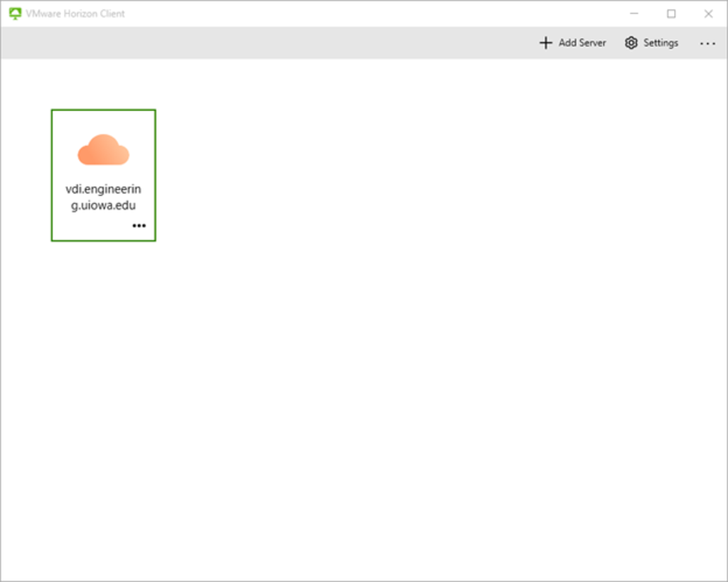Screen dimensions: 728x582
Task: Open the ellipsis options on the server tile
Action: click(139, 225)
